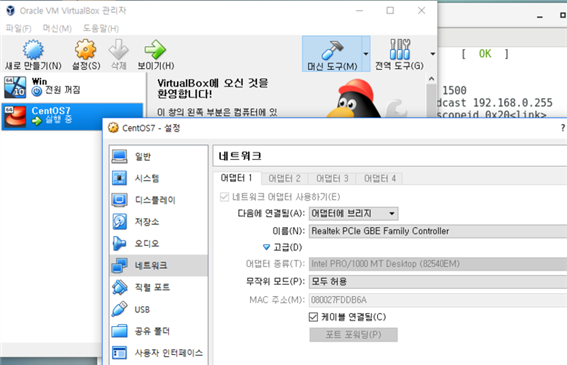Minimize the background terminal window
Viewport: 567px width, 365px height.
[x=540, y=17]
